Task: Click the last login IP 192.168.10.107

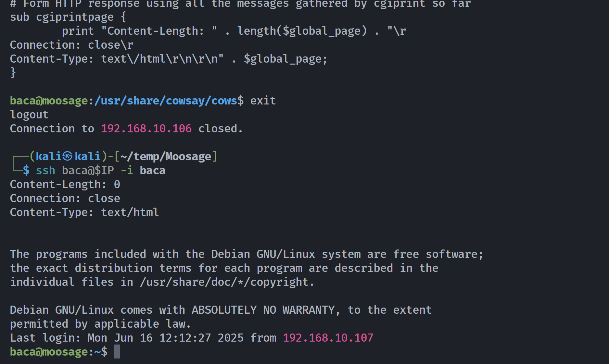Action: pyautogui.click(x=328, y=338)
